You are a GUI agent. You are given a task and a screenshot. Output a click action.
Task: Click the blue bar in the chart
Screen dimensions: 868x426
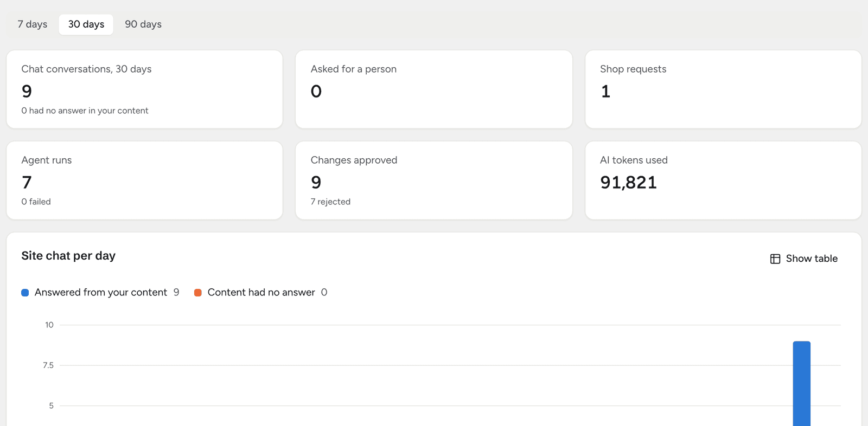pyautogui.click(x=802, y=384)
